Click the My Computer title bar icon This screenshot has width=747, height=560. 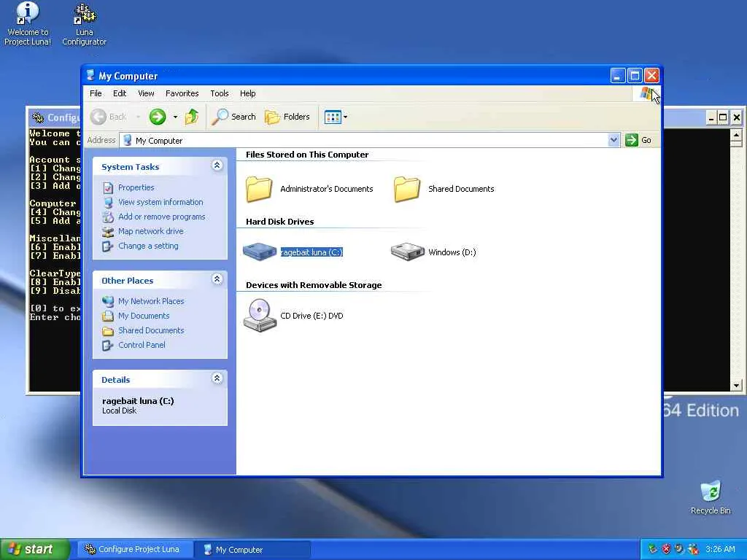tap(90, 75)
